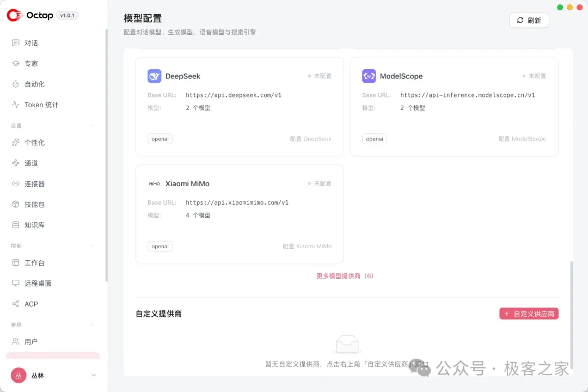Click ModelScope 未配置 status label
The width and height of the screenshot is (588, 392).
coord(534,76)
